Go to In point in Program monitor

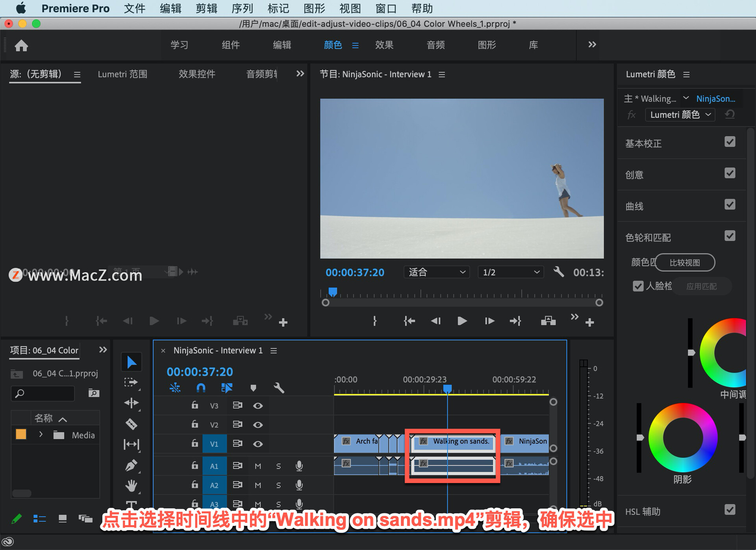click(x=409, y=321)
